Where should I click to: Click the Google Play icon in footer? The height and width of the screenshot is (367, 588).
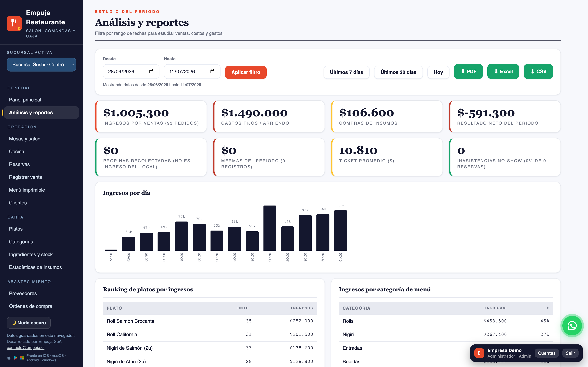tap(16, 358)
